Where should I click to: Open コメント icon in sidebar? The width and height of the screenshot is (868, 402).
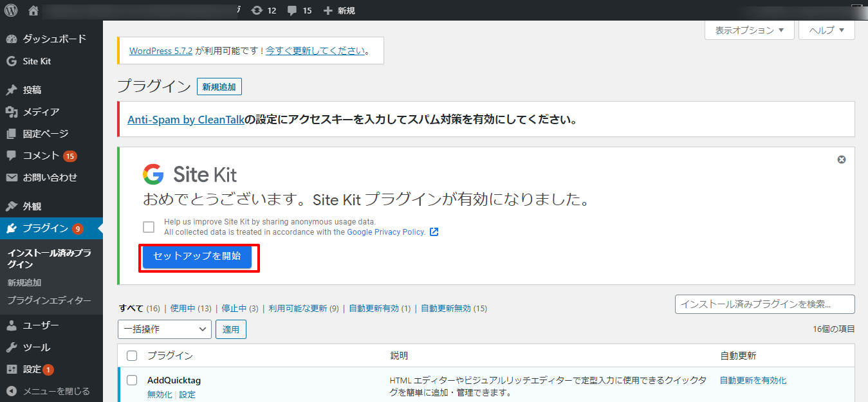(12, 156)
